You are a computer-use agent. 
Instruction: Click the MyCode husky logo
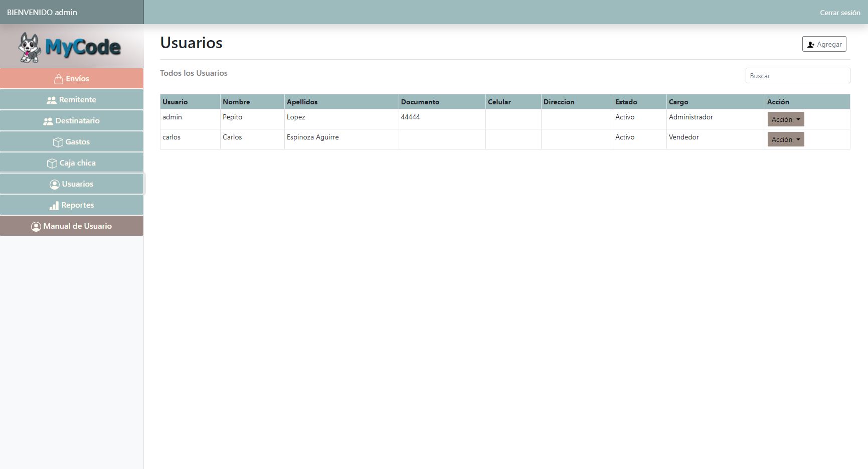(x=70, y=47)
